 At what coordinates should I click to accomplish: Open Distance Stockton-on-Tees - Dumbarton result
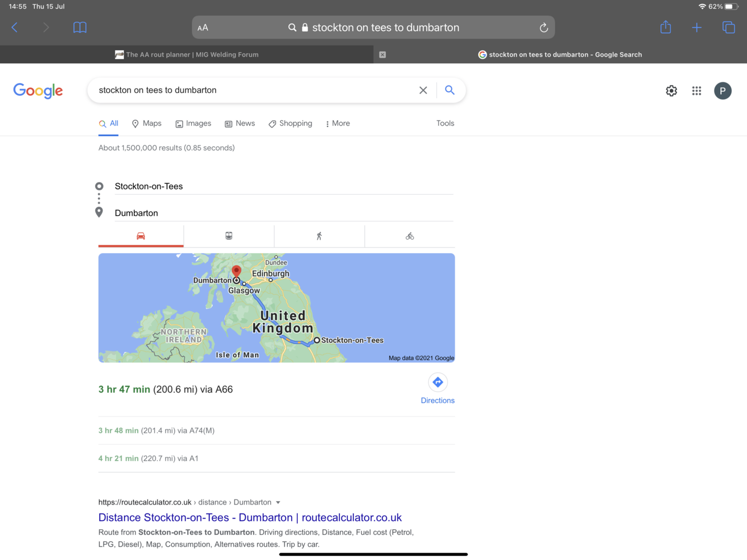click(x=250, y=517)
